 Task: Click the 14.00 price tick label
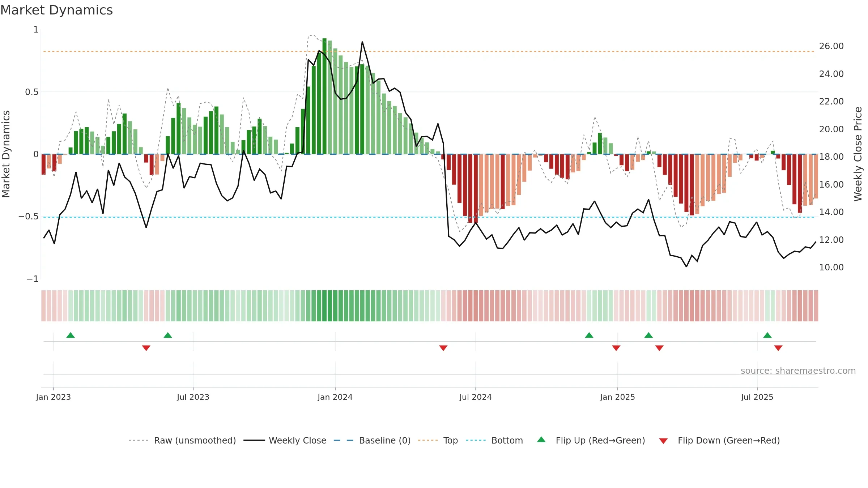(x=831, y=212)
